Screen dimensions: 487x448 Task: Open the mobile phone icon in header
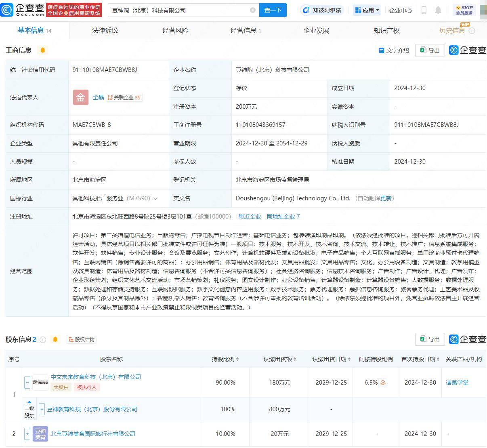click(x=424, y=10)
